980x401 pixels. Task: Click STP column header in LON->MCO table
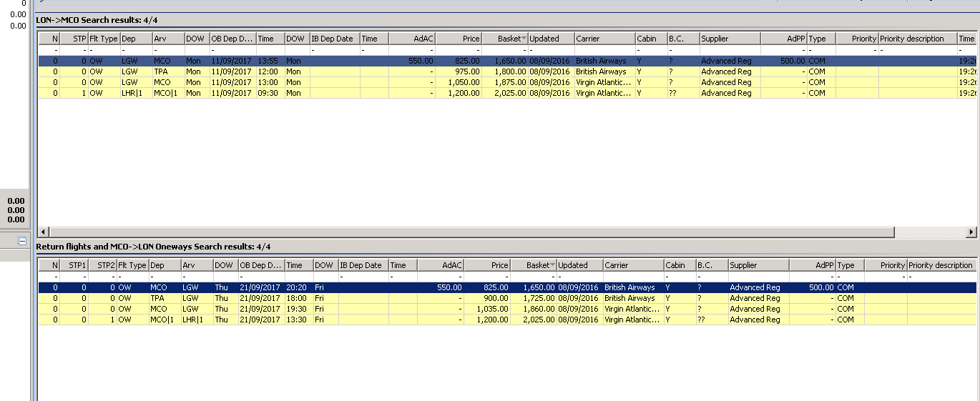pos(74,39)
